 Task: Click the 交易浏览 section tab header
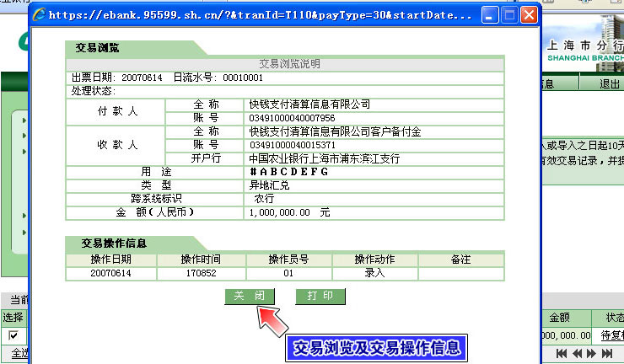[98, 48]
